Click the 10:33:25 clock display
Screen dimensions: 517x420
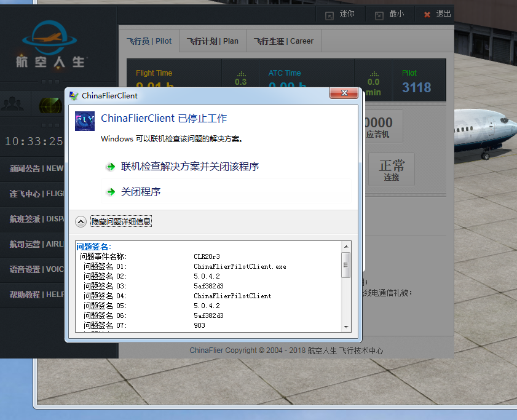click(x=34, y=141)
